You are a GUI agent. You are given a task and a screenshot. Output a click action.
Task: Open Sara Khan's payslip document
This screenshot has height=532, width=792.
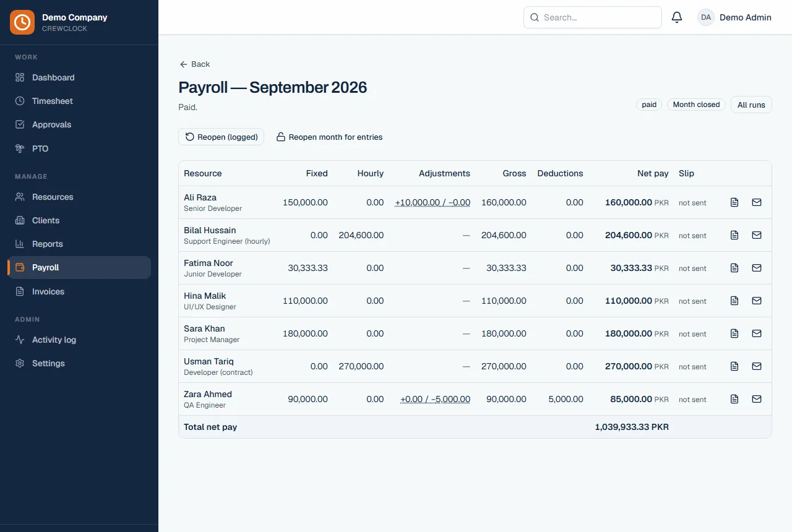[x=734, y=333]
